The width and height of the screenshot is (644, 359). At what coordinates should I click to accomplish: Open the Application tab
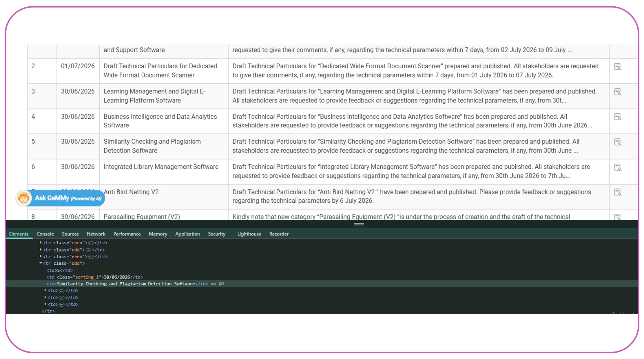coord(187,234)
